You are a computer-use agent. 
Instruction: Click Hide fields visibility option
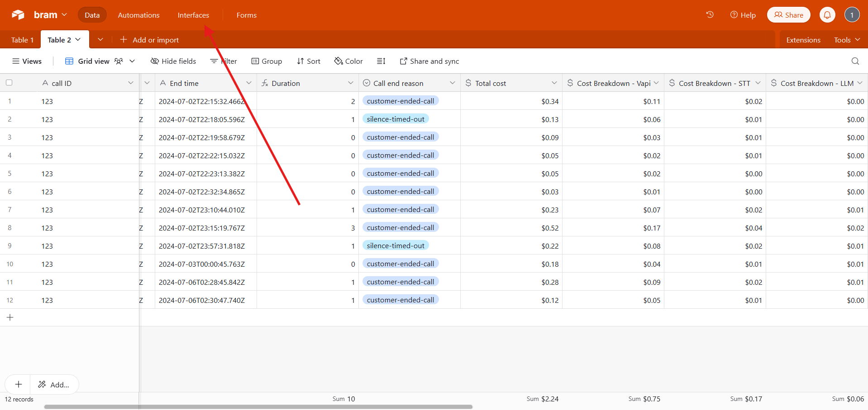tap(173, 61)
